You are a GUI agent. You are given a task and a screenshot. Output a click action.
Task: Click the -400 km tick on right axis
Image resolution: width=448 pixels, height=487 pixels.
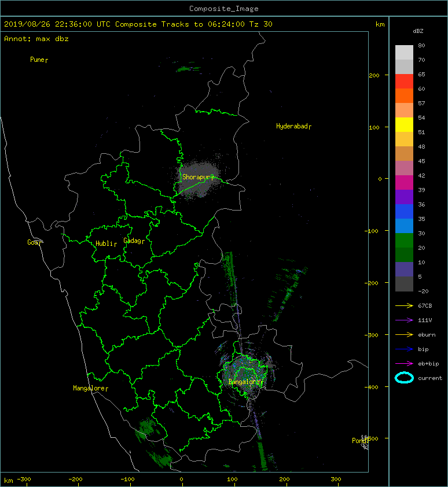[x=372, y=387]
